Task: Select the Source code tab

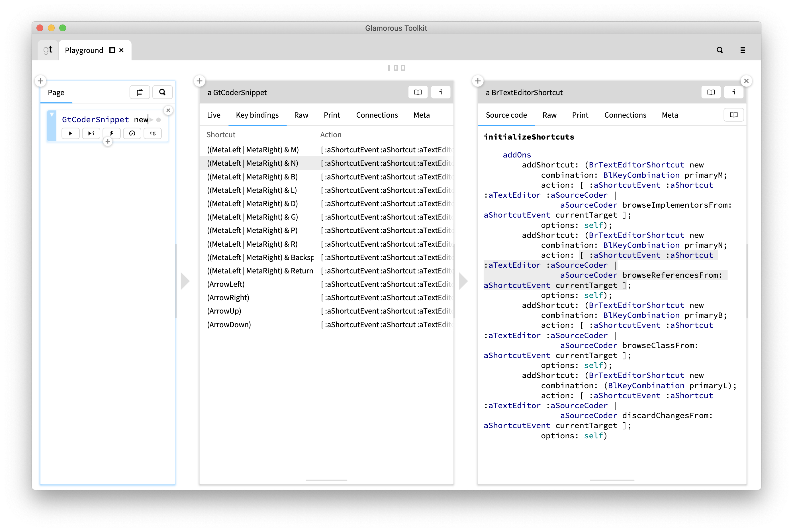Action: coord(506,115)
